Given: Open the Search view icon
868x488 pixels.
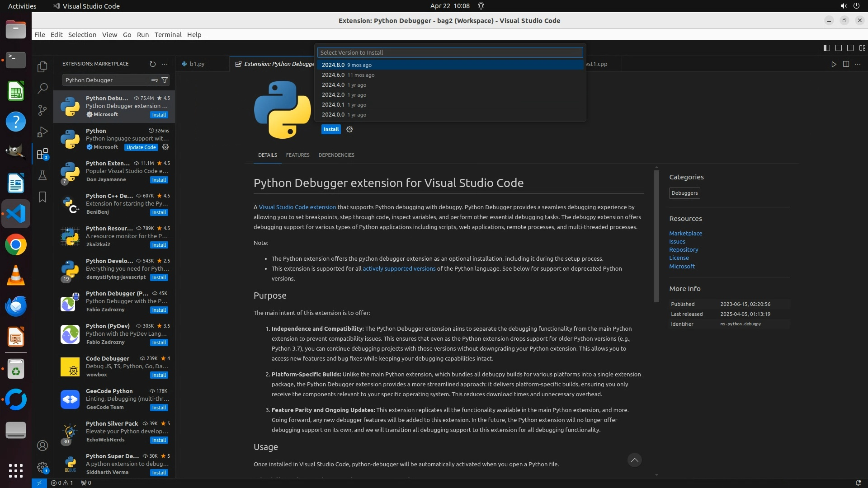Looking at the screenshot, I should click(x=42, y=88).
